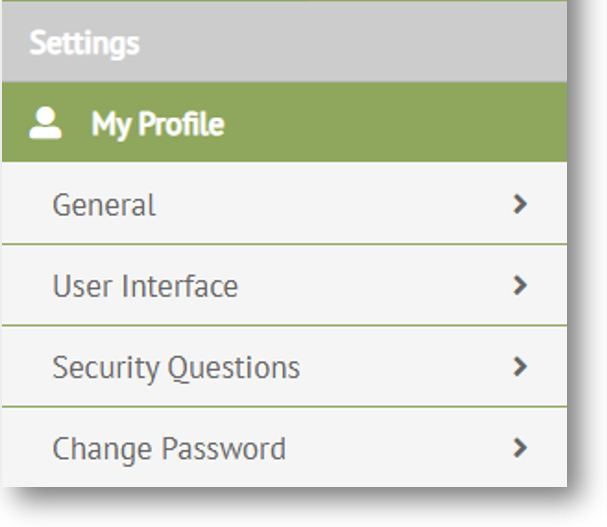Click the arrow icon next to User Interface

[x=519, y=285]
